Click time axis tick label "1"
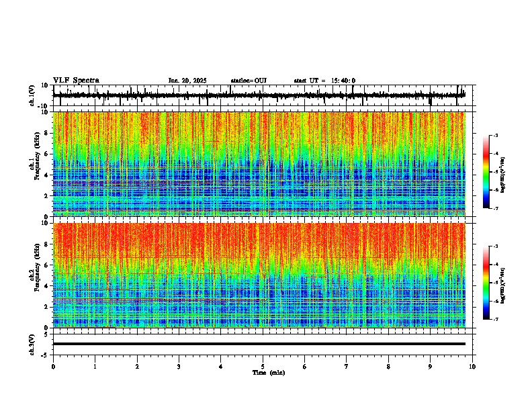Screen dimensions: 532x411 pos(95,367)
